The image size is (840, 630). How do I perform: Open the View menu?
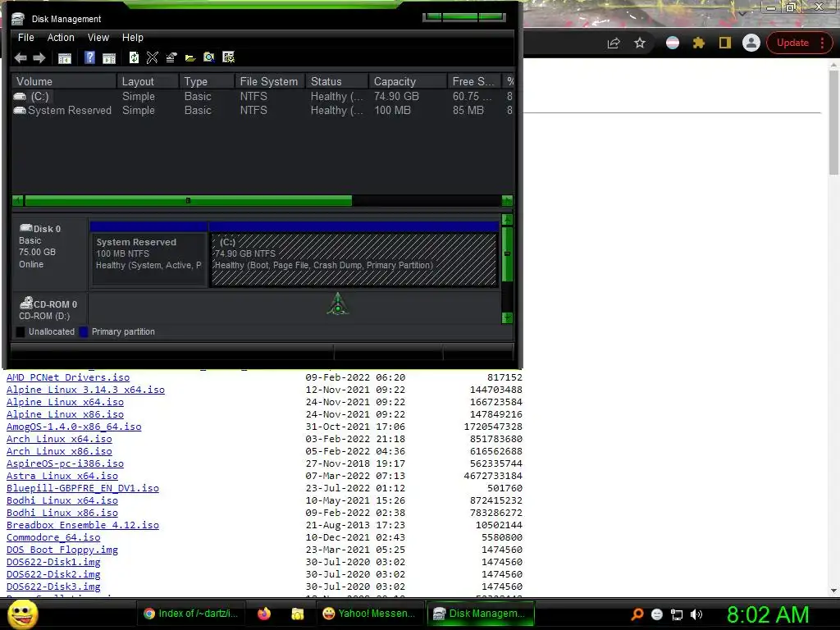(98, 38)
